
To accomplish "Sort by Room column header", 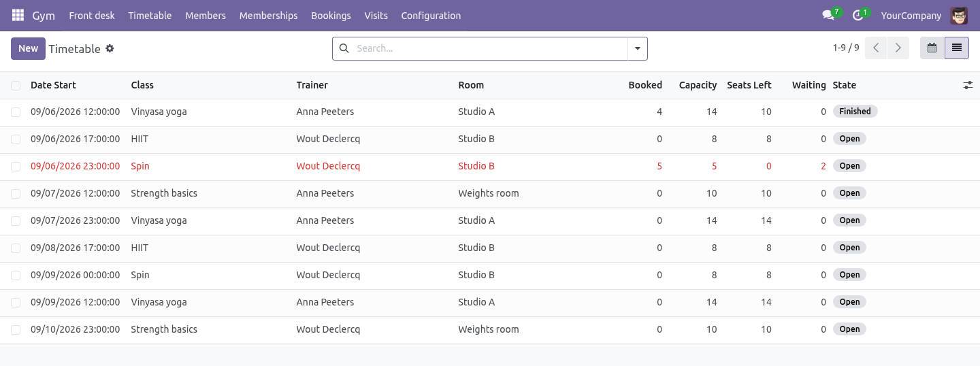I will click(471, 85).
